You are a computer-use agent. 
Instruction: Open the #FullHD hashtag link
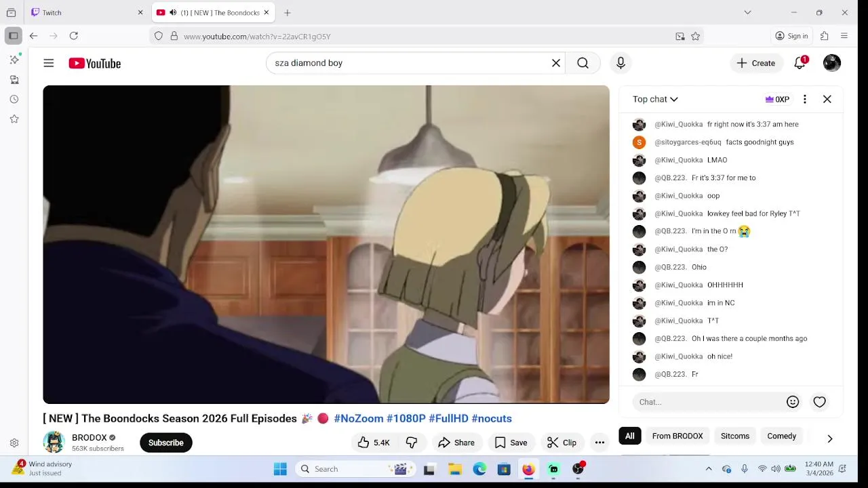(x=448, y=419)
